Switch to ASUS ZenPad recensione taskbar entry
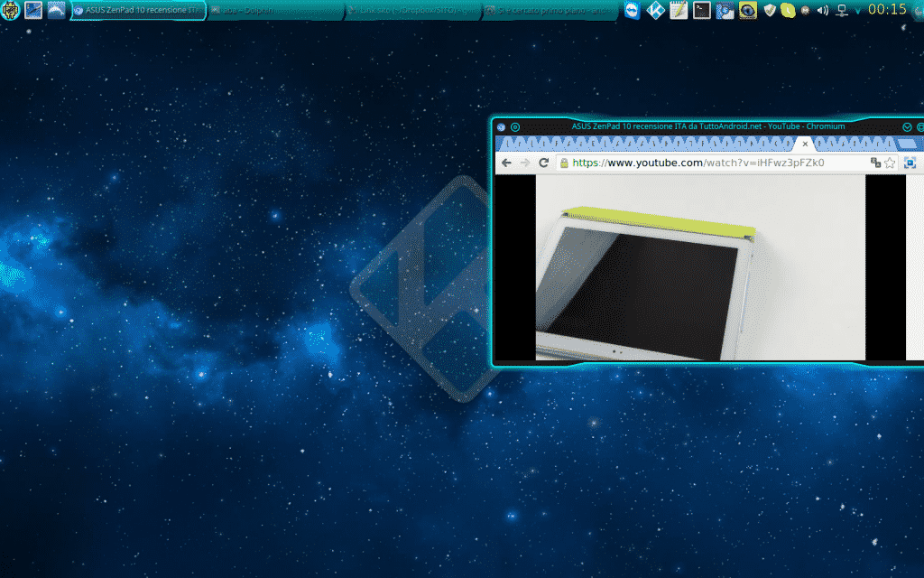The image size is (924, 578). click(138, 10)
